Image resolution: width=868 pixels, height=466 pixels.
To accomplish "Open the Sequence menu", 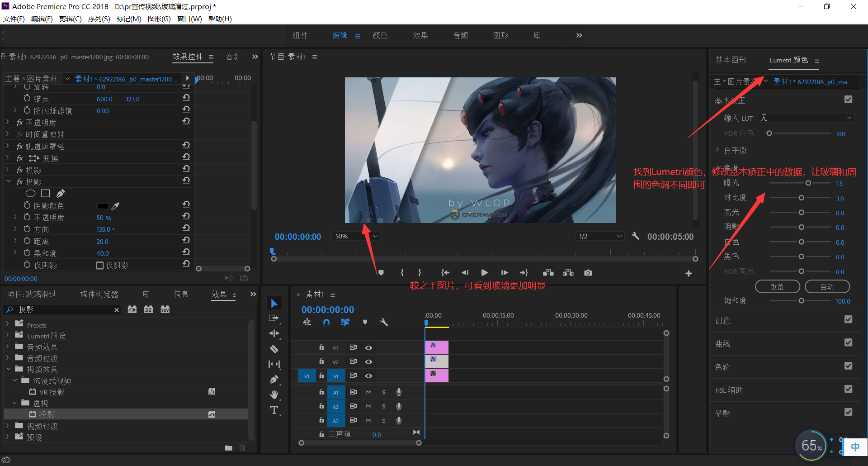I will pos(99,19).
